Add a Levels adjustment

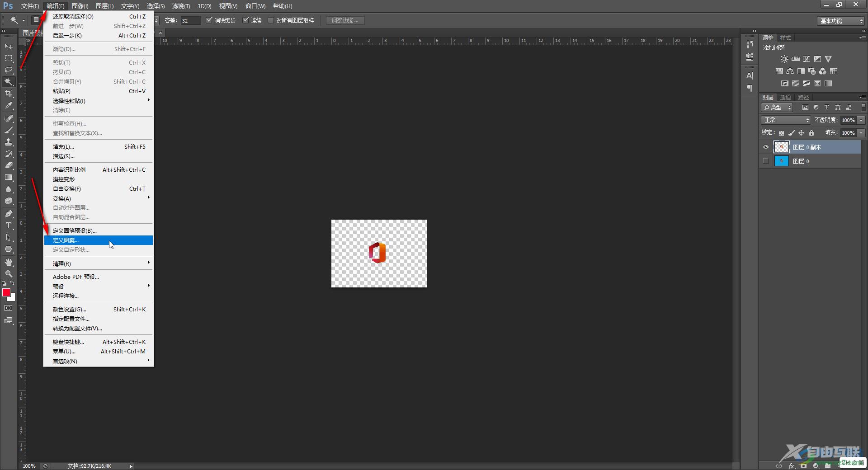pyautogui.click(x=795, y=59)
